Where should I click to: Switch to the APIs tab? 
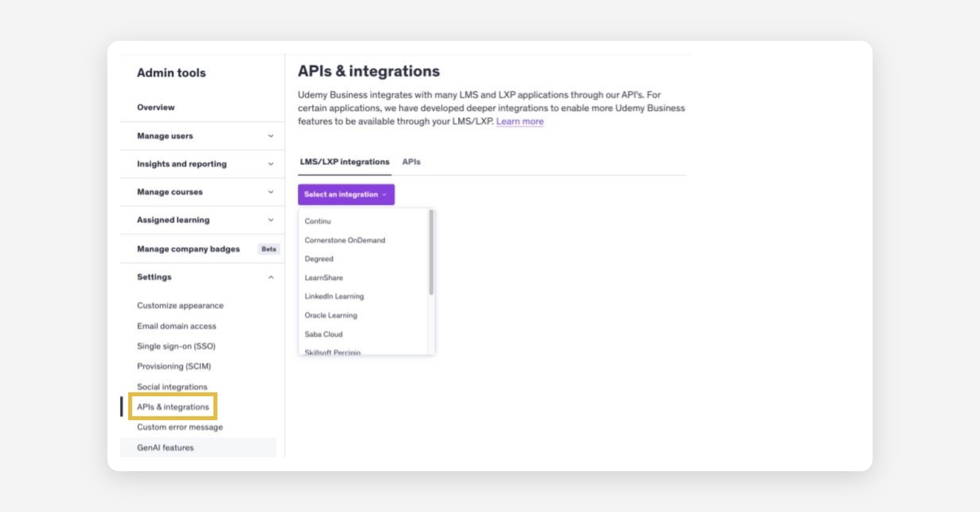coord(411,162)
